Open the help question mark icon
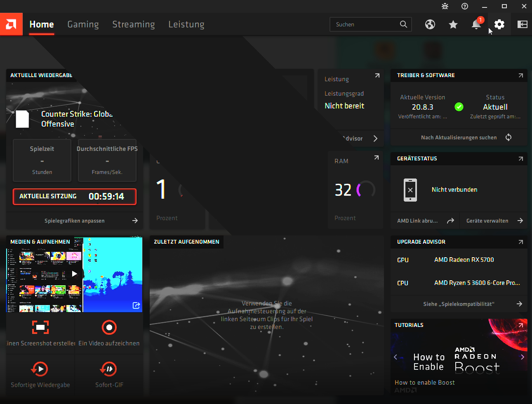 coord(465,6)
